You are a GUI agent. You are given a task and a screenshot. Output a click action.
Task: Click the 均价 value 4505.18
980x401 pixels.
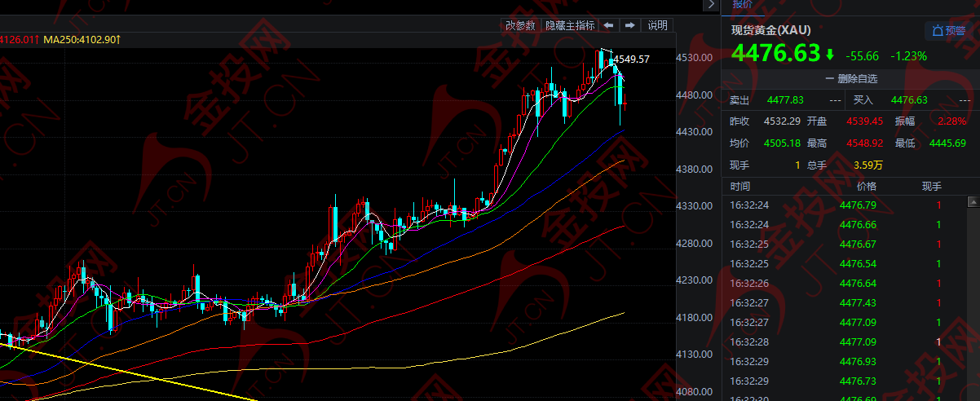coord(782,143)
